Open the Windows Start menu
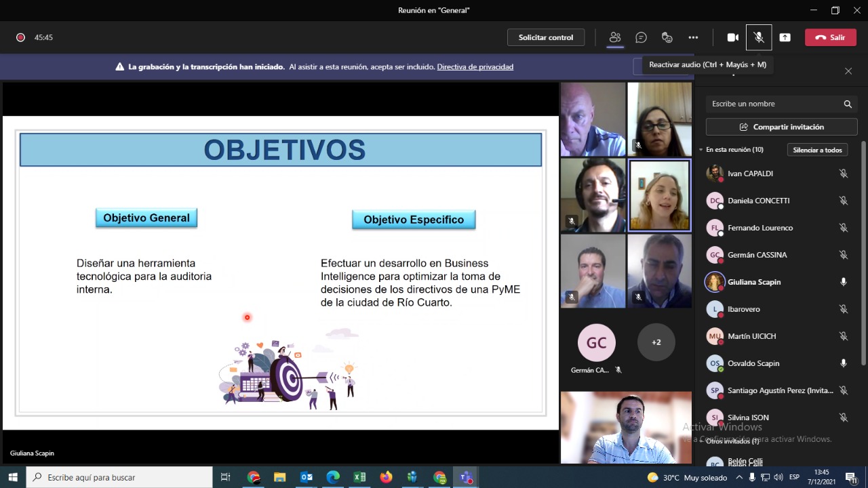Viewport: 868px width, 488px height. (13, 477)
